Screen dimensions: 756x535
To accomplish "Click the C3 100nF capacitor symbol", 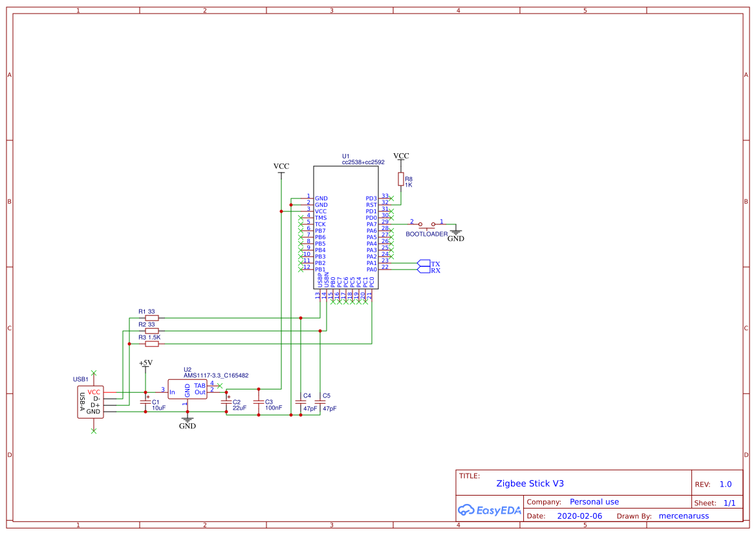I will (259, 402).
